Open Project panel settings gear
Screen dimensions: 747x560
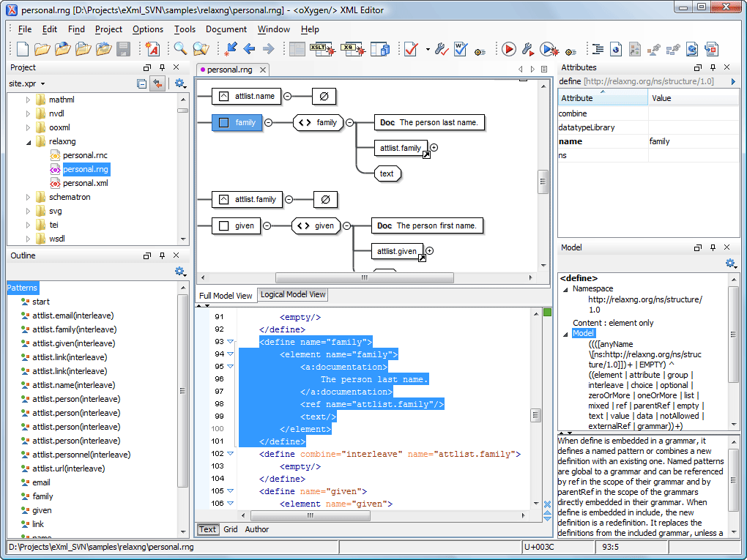(x=179, y=83)
